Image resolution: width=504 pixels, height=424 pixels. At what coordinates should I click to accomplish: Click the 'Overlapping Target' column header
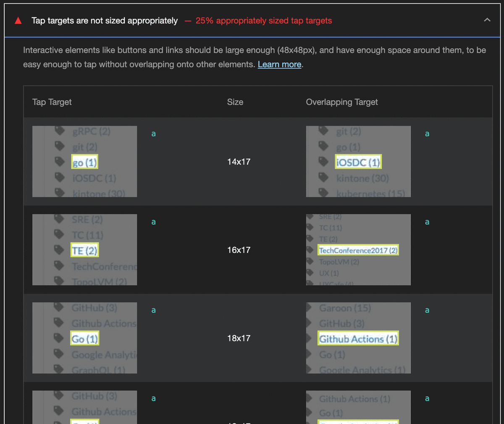(x=342, y=102)
